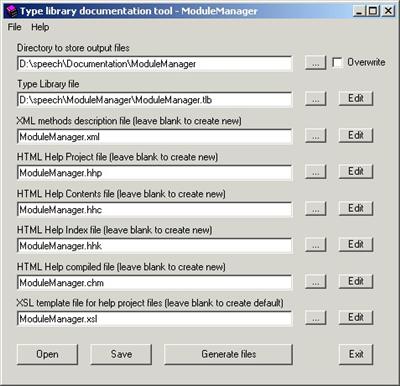Click the Open button

click(47, 354)
